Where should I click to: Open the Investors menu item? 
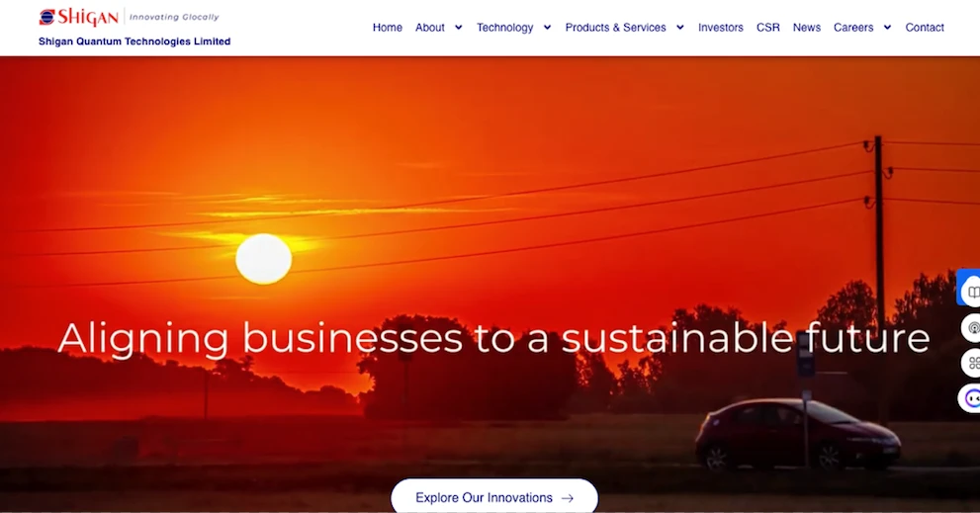click(721, 28)
